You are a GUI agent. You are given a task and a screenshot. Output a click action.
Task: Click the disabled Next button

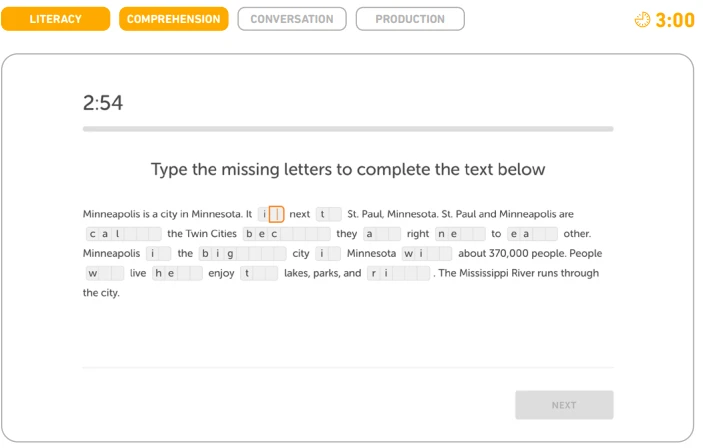click(564, 405)
